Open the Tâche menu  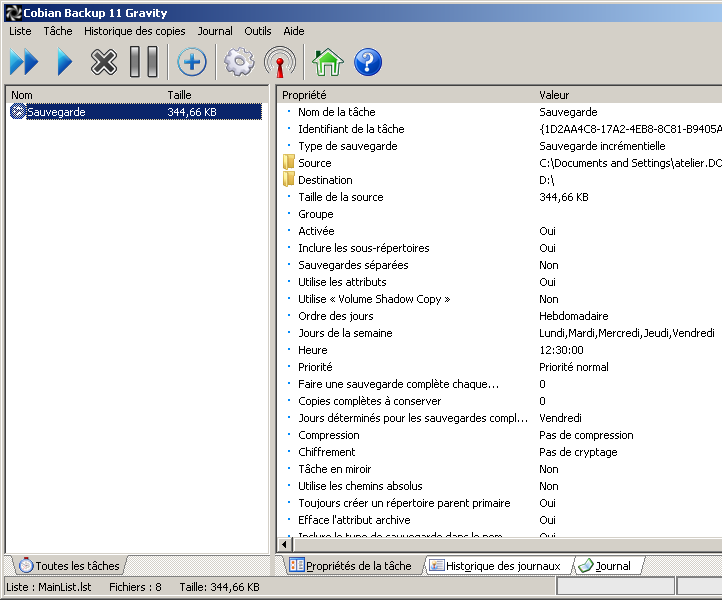tap(58, 31)
